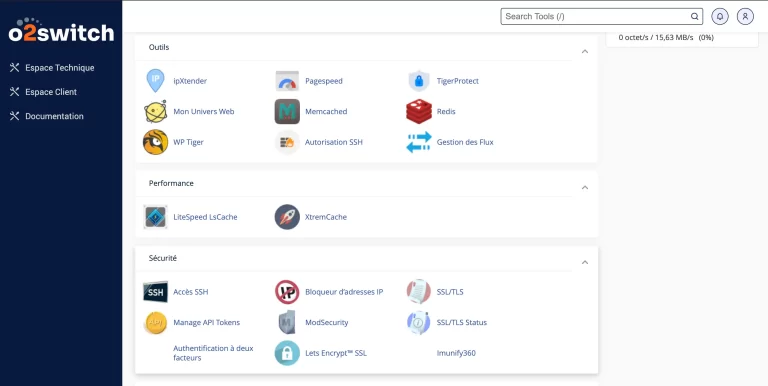Click the Outils section heading
768x386 pixels.
click(x=159, y=47)
